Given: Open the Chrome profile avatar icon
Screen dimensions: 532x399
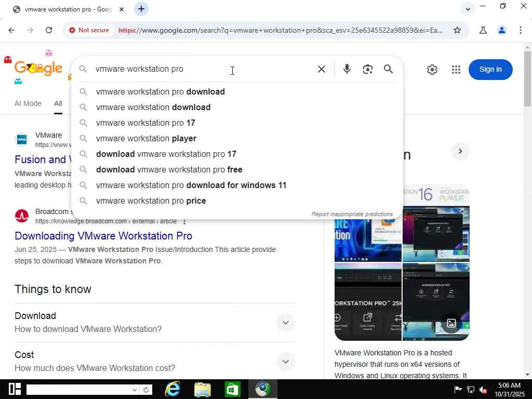Looking at the screenshot, I should [502, 30].
